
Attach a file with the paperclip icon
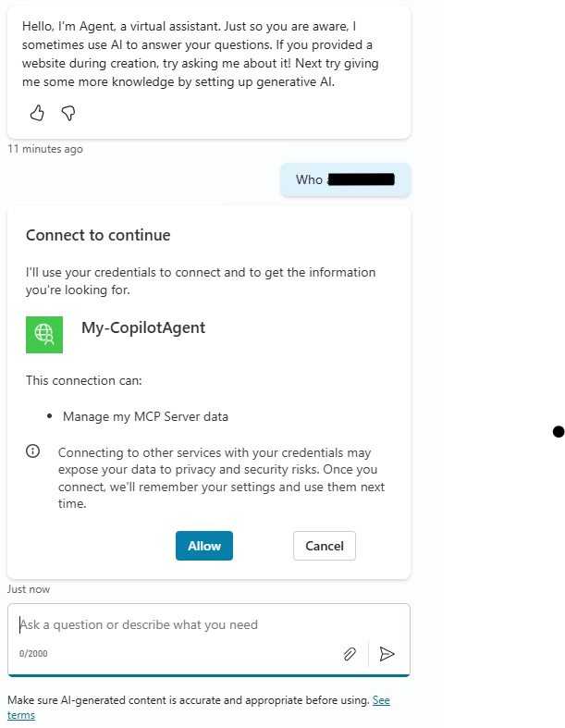pyautogui.click(x=350, y=654)
